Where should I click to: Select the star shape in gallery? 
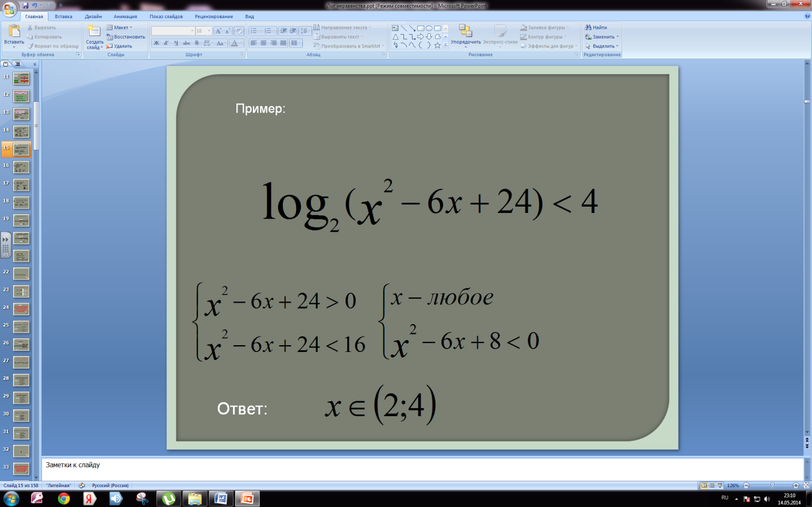click(x=438, y=45)
